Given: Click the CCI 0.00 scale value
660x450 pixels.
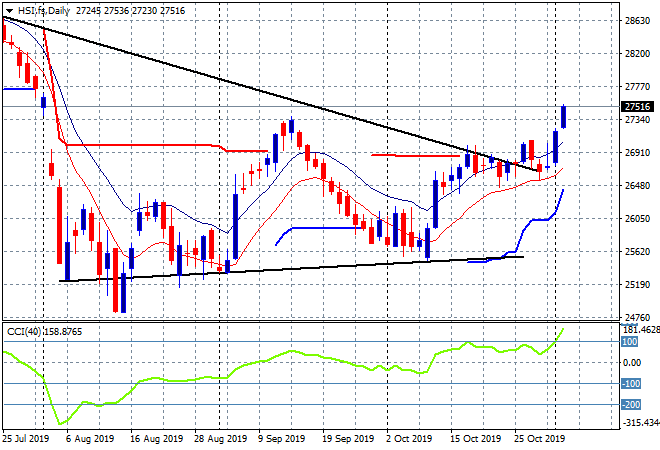Looking at the screenshot, I should pyautogui.click(x=632, y=362).
